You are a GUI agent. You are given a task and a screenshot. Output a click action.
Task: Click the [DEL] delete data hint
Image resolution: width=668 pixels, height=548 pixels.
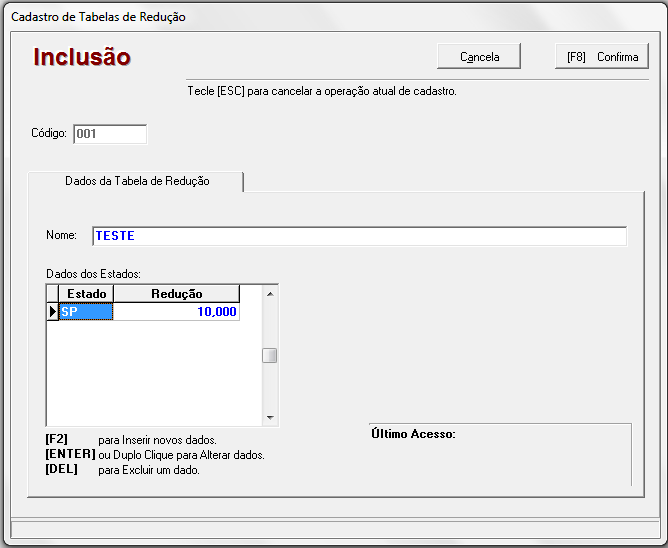click(122, 470)
